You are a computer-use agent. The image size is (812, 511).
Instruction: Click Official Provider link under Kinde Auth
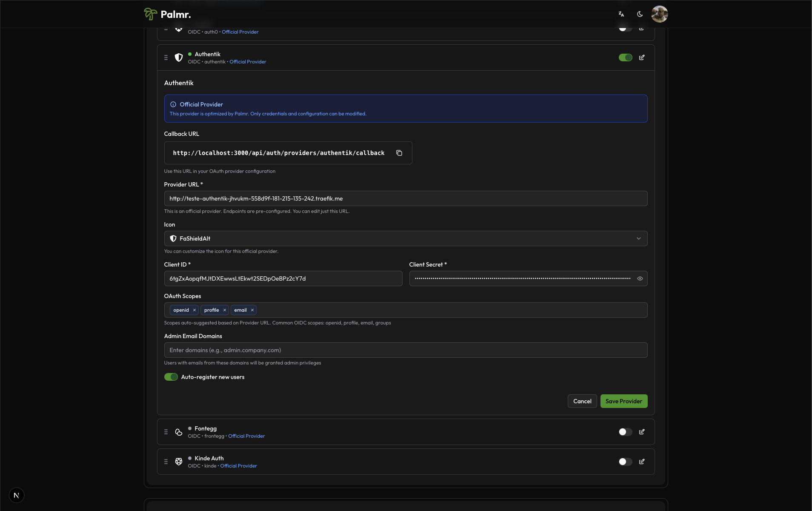(x=238, y=466)
